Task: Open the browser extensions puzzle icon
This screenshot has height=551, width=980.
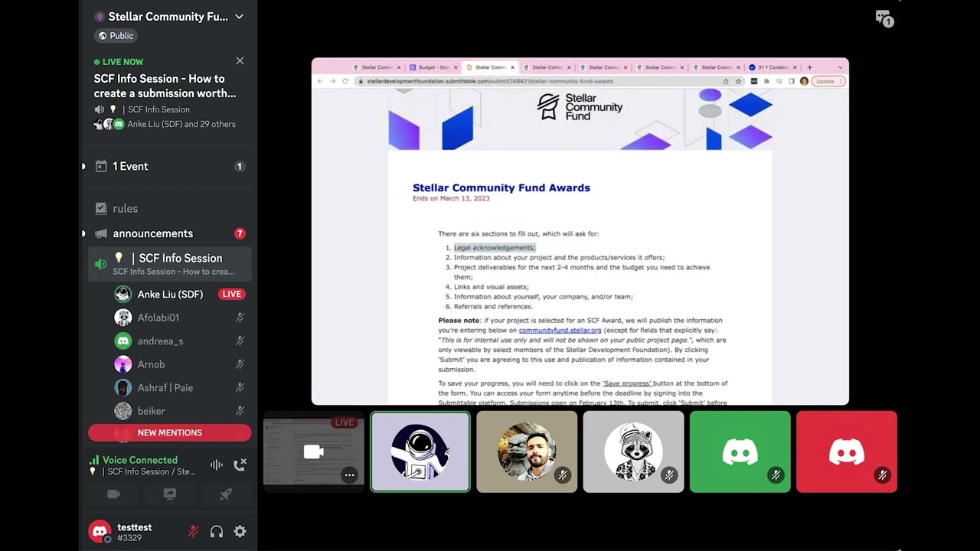Action: tap(766, 81)
